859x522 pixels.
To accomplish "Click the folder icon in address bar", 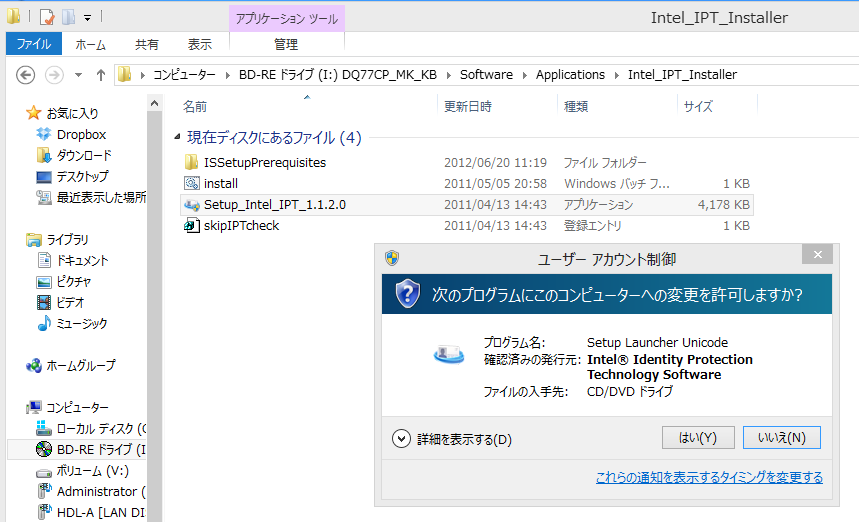I will tap(125, 74).
